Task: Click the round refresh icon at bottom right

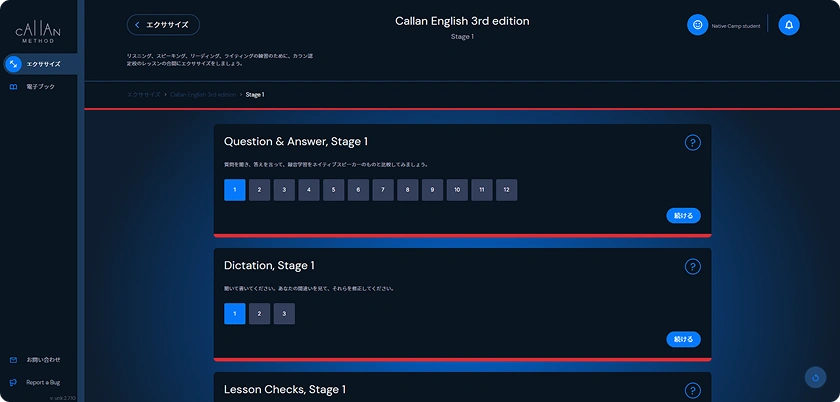Action: click(816, 378)
